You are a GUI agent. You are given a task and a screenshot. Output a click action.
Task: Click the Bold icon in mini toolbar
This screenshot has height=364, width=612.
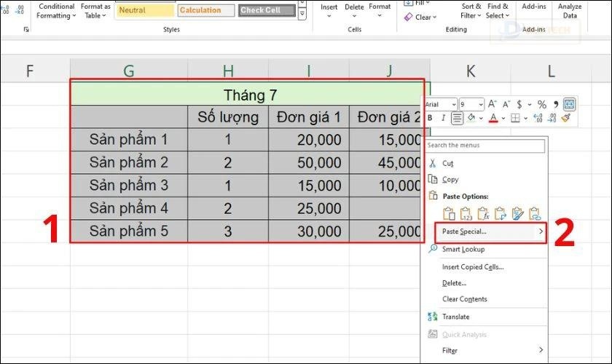click(431, 118)
